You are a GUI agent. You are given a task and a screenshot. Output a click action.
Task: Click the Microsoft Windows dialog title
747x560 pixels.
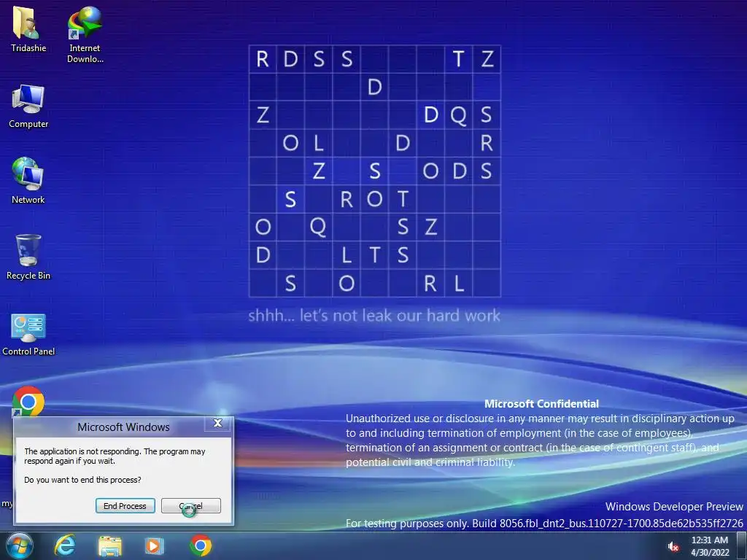coord(123,427)
